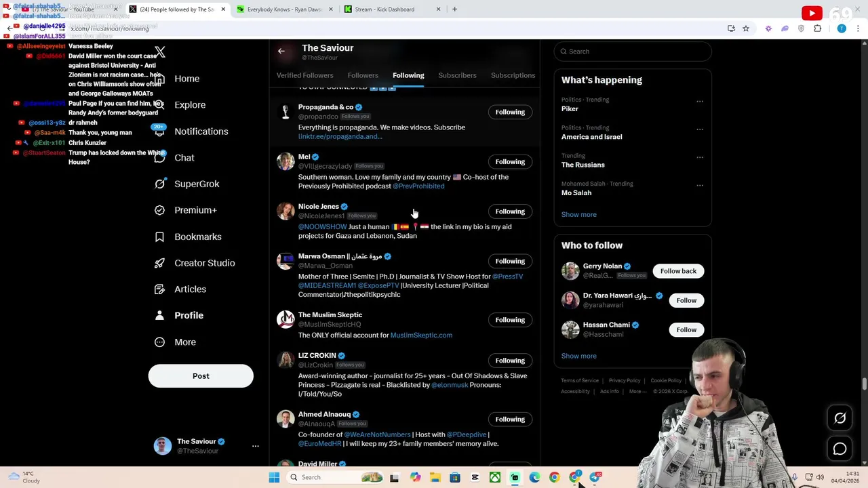Open Microsoft Edge from the taskbar

pos(534,477)
